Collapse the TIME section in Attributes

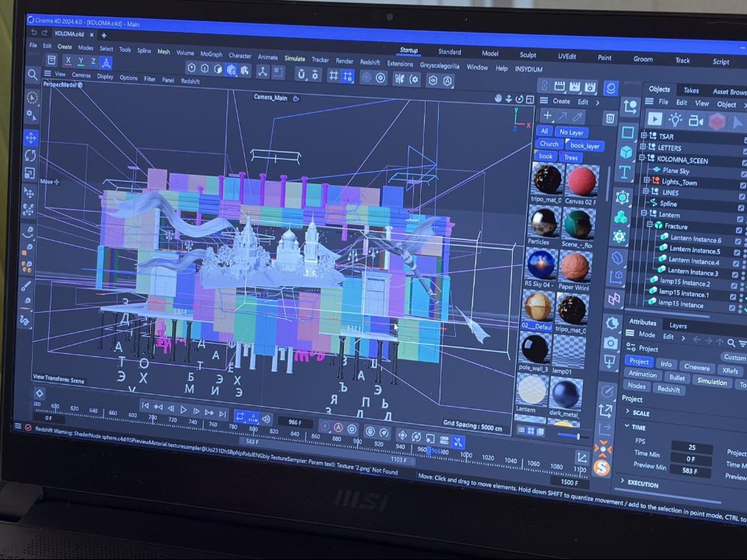click(x=626, y=425)
